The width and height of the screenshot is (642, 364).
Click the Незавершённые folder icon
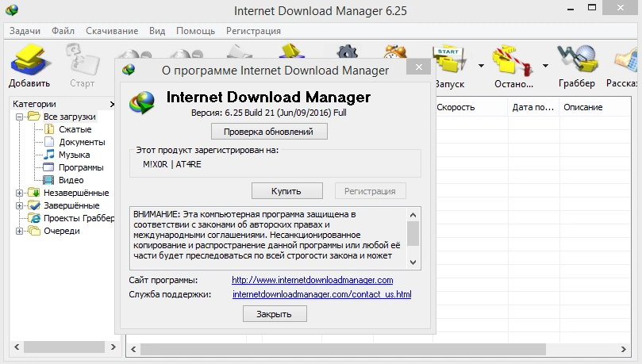[33, 192]
